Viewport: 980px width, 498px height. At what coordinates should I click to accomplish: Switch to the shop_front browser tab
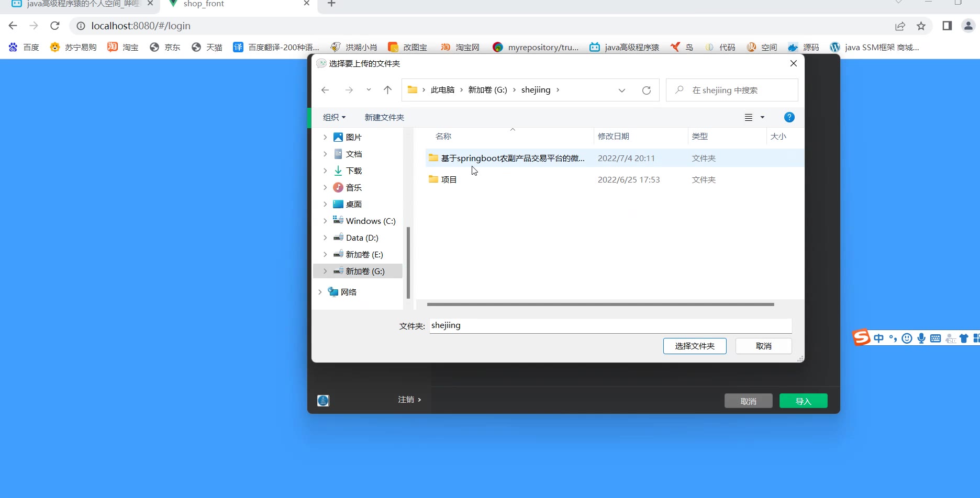tap(238, 4)
